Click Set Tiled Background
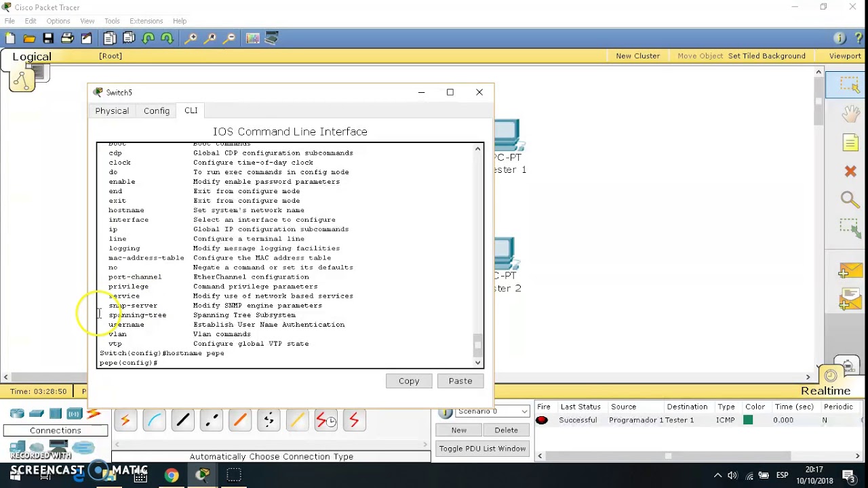 [x=767, y=56]
